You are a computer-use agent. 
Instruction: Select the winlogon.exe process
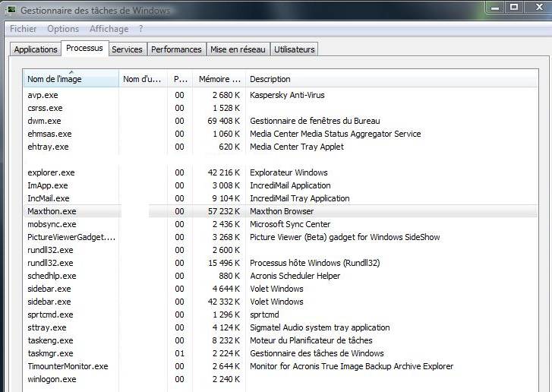click(281, 379)
